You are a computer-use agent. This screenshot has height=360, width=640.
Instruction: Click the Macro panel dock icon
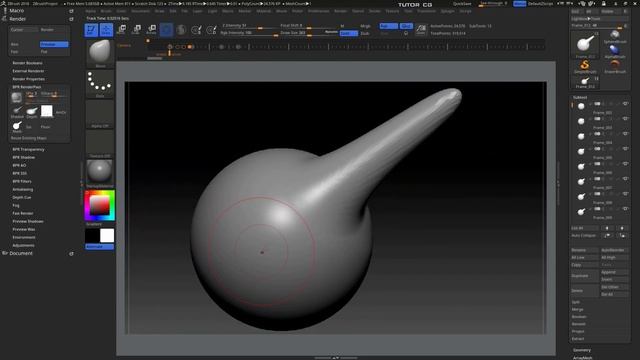pyautogui.click(x=71, y=11)
